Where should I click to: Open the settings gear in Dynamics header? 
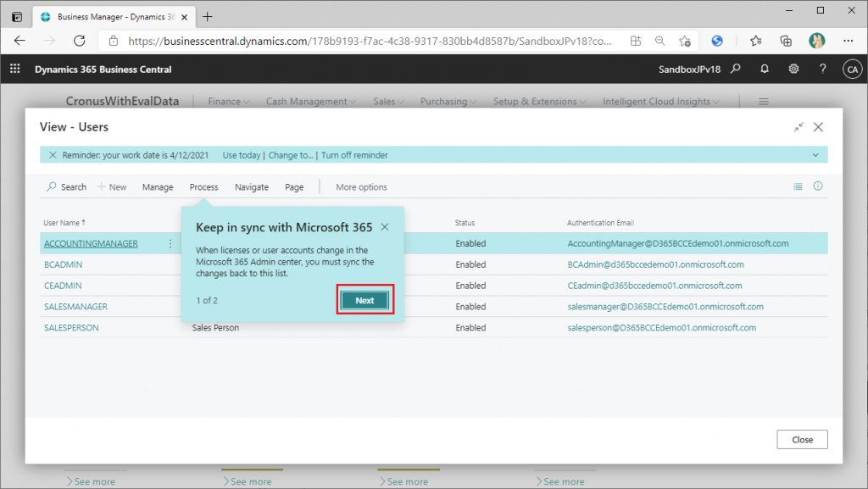[x=793, y=69]
